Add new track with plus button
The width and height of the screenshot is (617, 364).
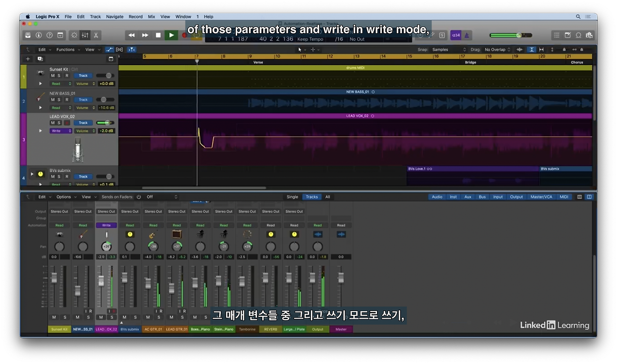28,59
